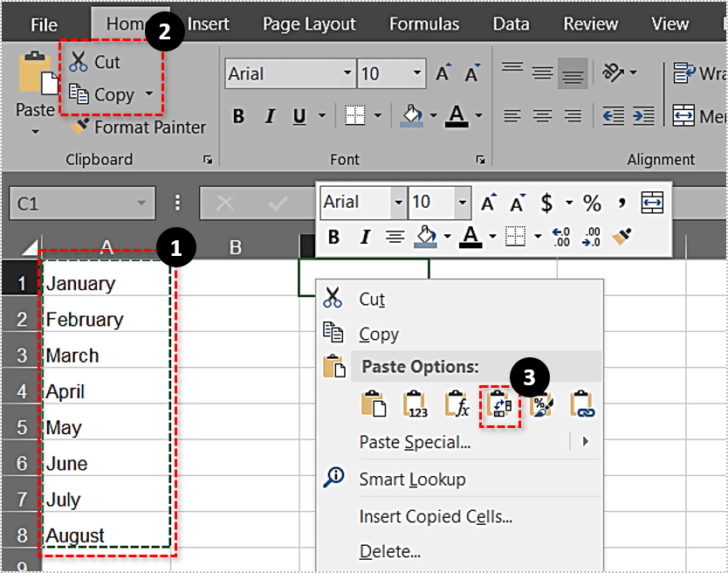Choose Insert Copied Cells from context menu
The height and width of the screenshot is (573, 728).
click(435, 516)
